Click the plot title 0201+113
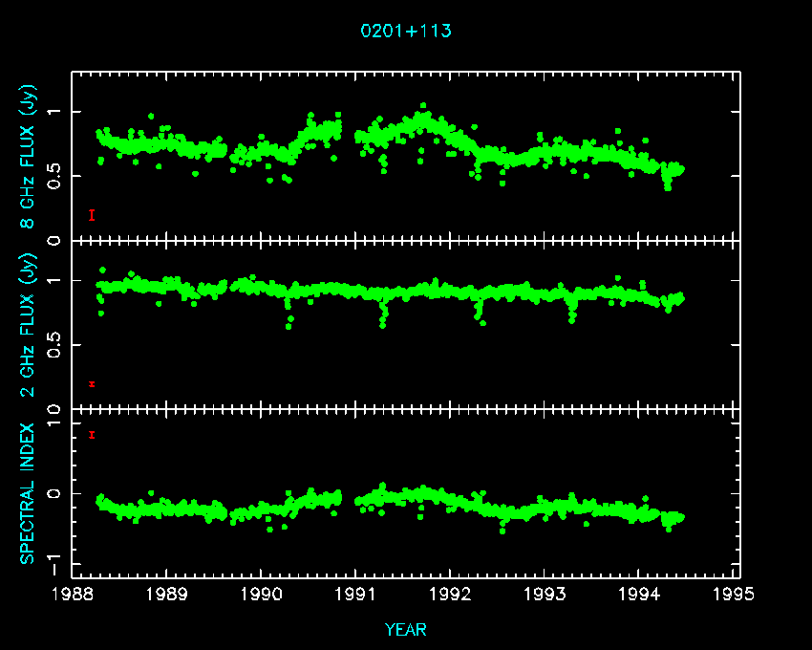812x650 pixels. click(x=406, y=31)
